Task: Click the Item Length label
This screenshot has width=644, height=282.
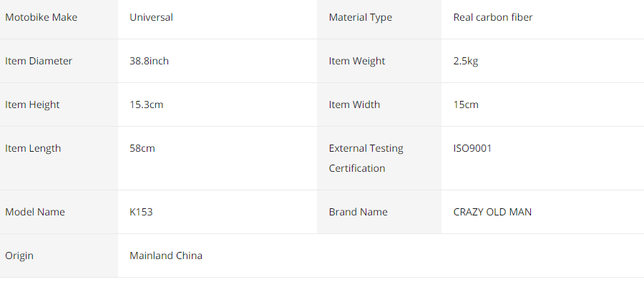Action: click(x=33, y=148)
